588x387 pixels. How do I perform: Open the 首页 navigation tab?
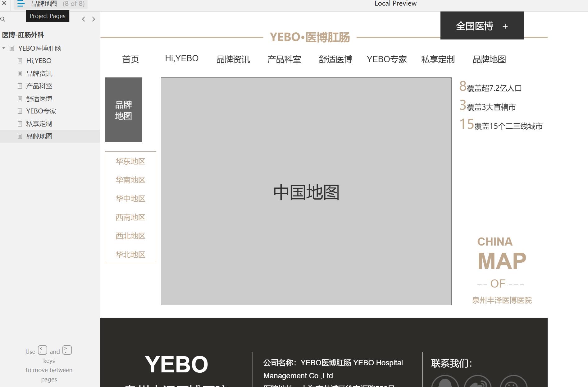coord(130,59)
